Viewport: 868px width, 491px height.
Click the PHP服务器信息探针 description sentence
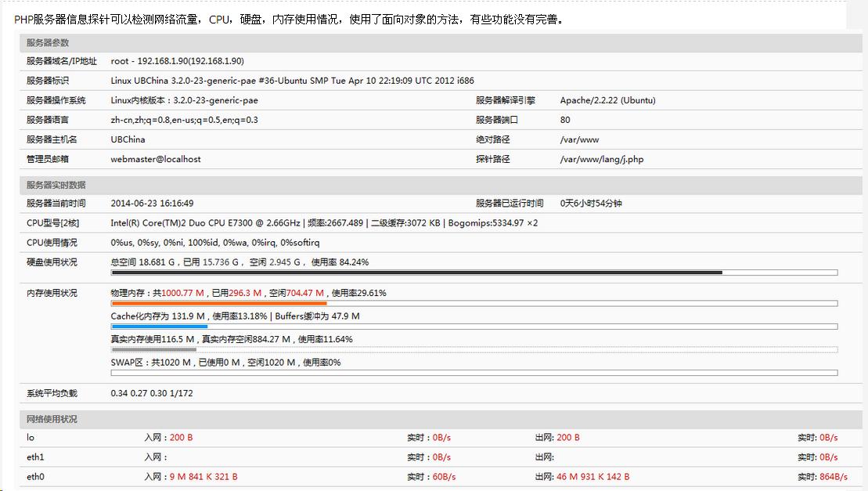point(289,20)
